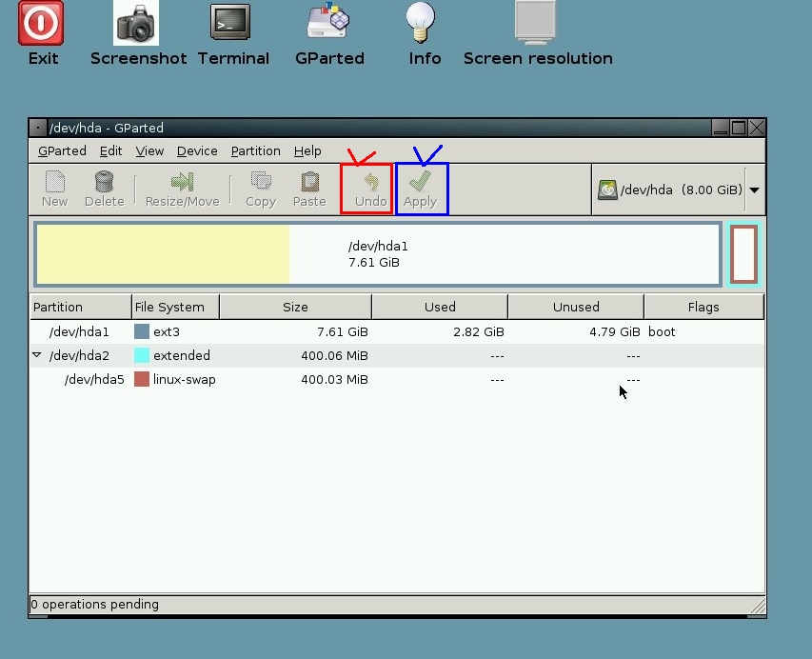The width and height of the screenshot is (812, 659).
Task: Sort by the Used column header
Action: tap(440, 307)
